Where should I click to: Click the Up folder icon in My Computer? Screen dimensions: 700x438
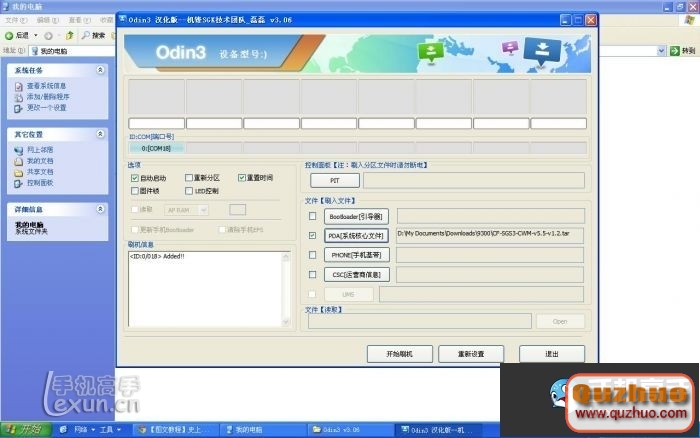(70, 35)
